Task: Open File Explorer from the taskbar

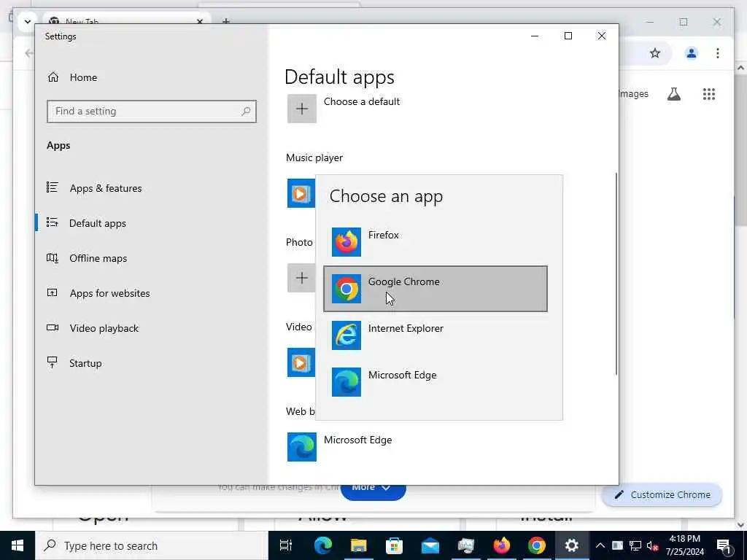Action: (358, 545)
